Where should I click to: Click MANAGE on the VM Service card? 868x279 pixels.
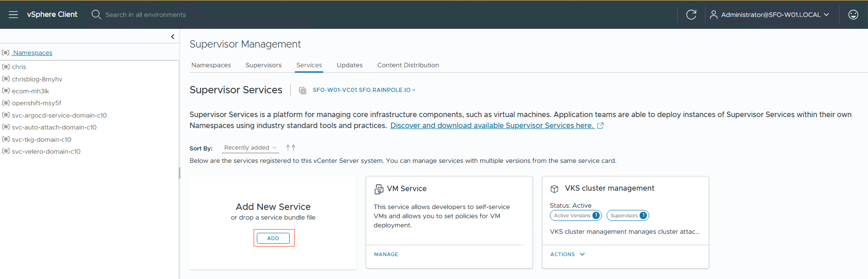[386, 254]
